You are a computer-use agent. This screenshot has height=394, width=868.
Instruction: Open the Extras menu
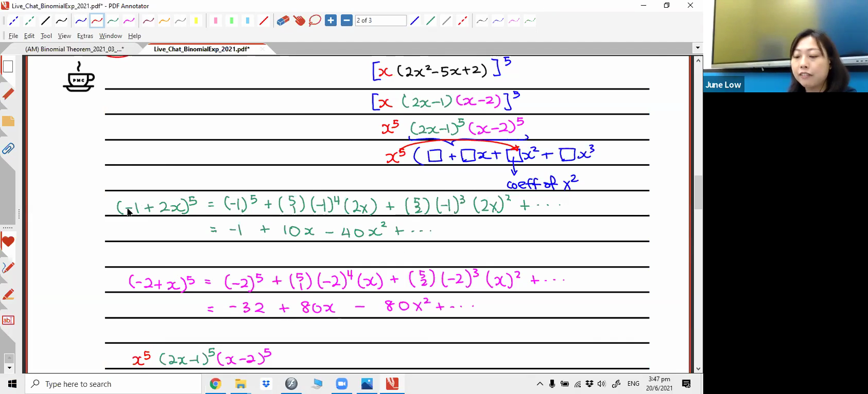pos(85,36)
